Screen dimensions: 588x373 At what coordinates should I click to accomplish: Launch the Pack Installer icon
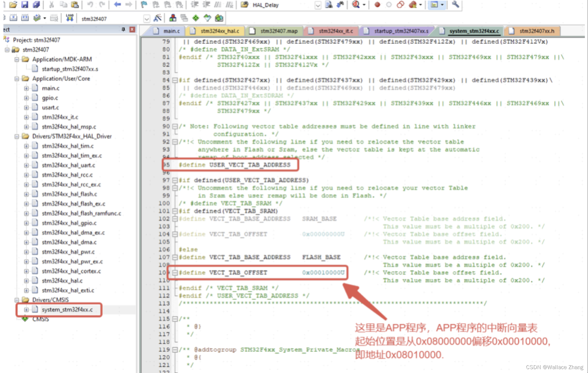click(x=219, y=18)
